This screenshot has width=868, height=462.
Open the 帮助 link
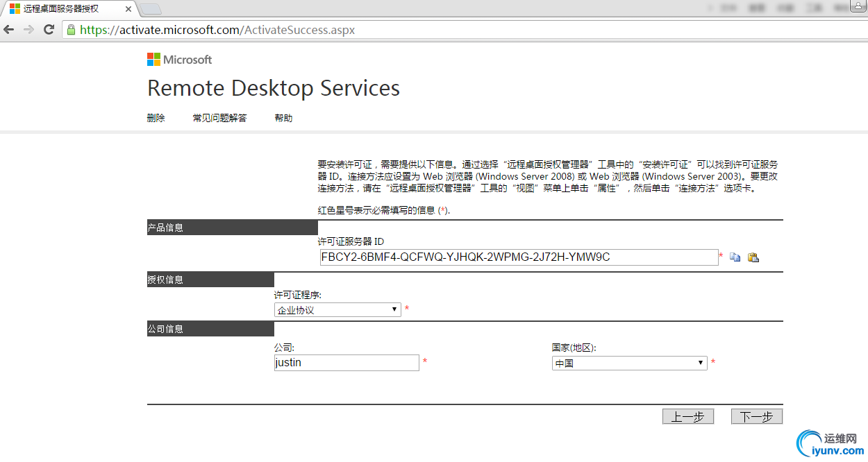tap(283, 118)
